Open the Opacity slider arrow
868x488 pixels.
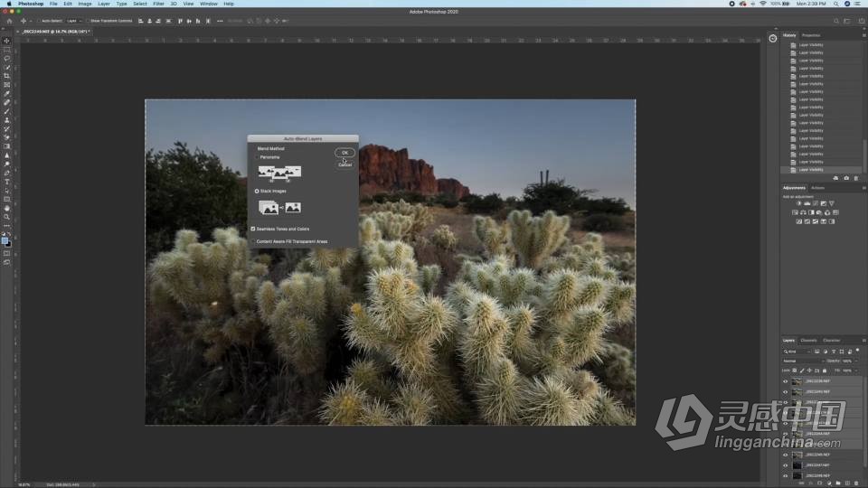click(x=856, y=361)
